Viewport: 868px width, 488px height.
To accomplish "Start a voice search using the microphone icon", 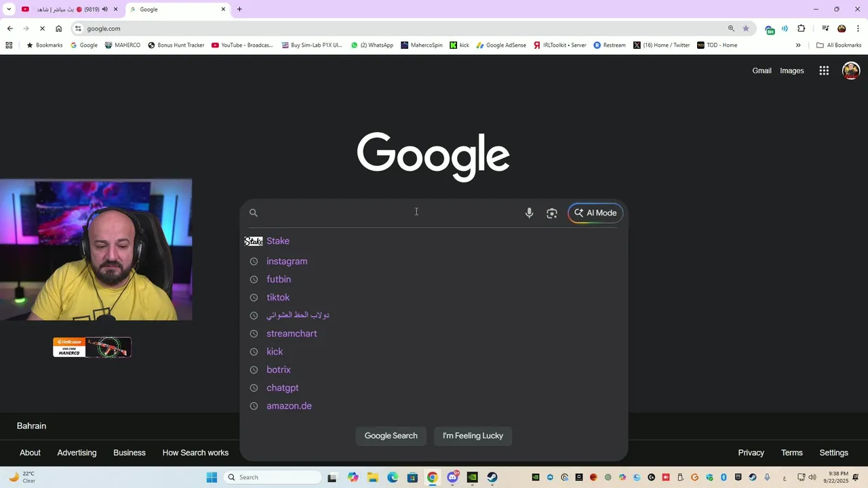I will (x=529, y=213).
